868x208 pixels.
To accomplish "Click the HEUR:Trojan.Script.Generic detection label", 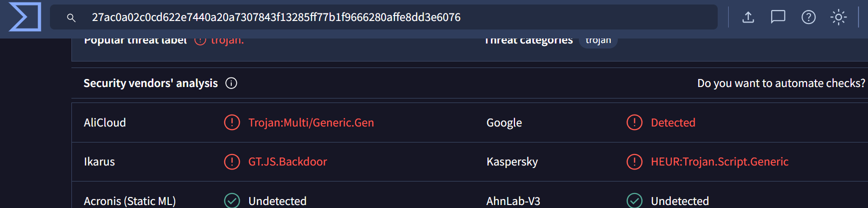I will [x=720, y=161].
